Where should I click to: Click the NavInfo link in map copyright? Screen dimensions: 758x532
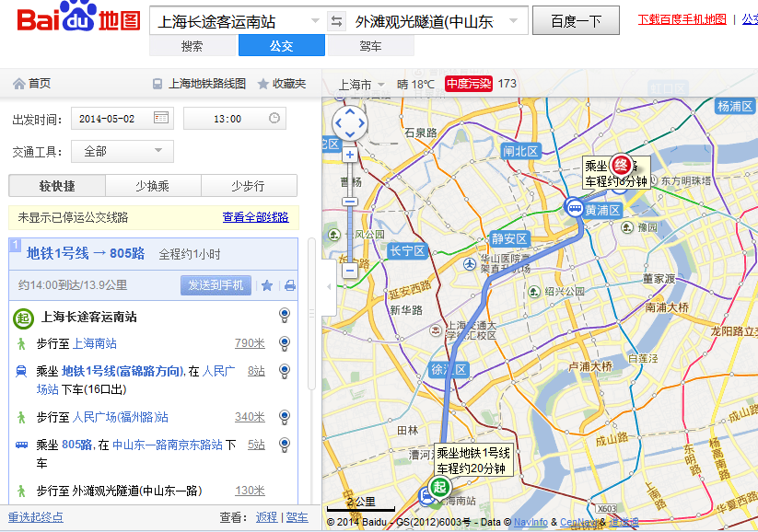tap(531, 522)
